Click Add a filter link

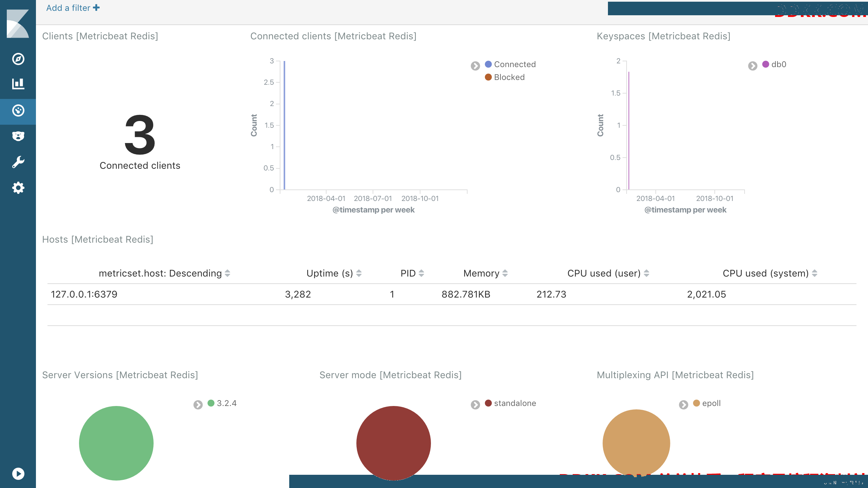click(x=73, y=8)
